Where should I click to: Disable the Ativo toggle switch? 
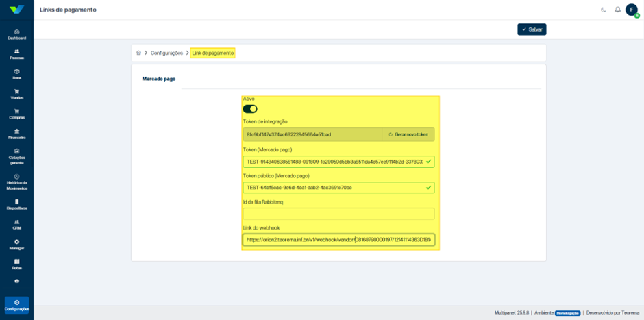pyautogui.click(x=250, y=109)
